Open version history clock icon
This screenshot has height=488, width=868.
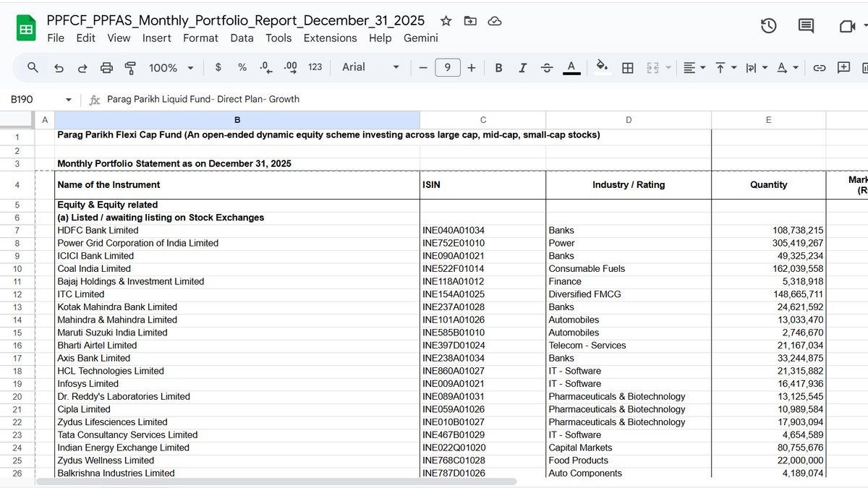(x=768, y=26)
